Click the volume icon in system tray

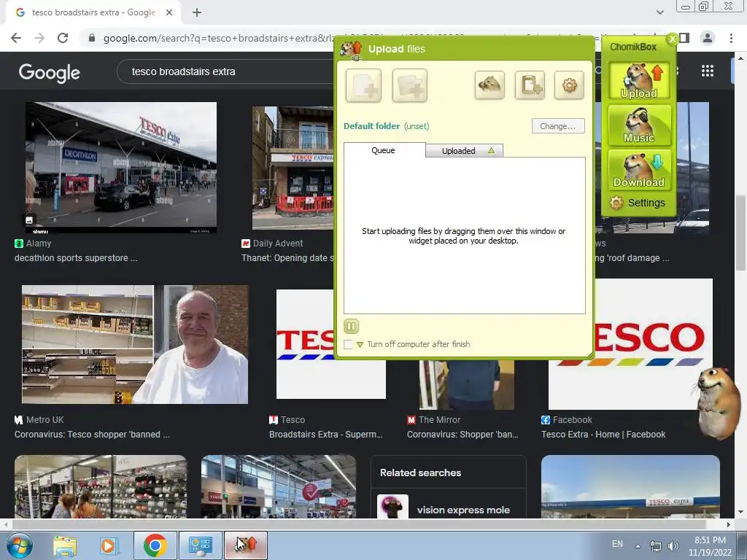click(673, 546)
